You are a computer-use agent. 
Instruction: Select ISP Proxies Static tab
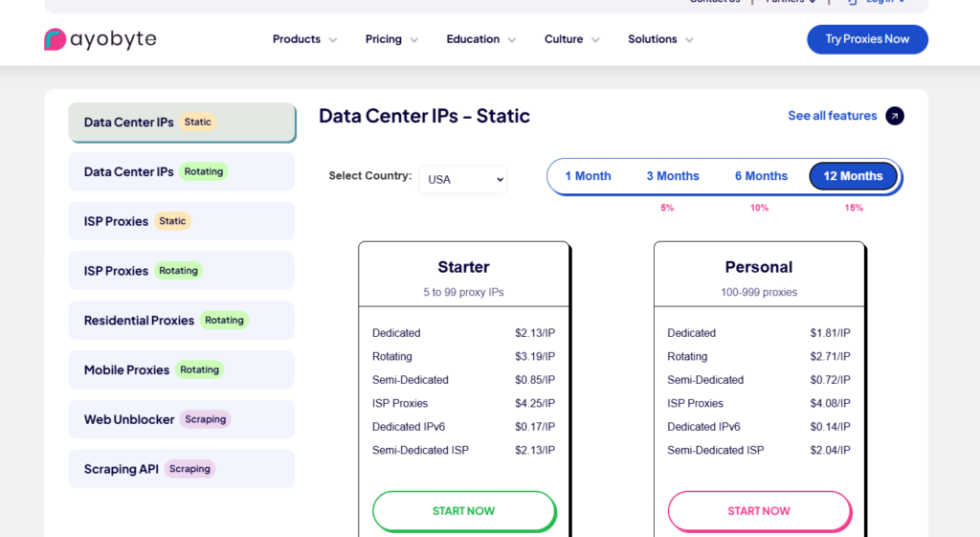pos(181,221)
